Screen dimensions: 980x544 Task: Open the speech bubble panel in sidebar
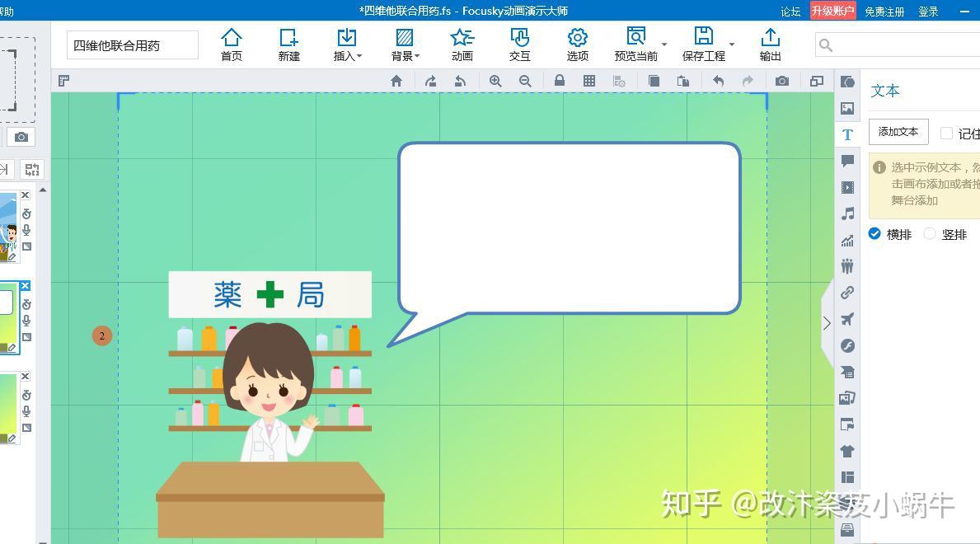(x=847, y=161)
